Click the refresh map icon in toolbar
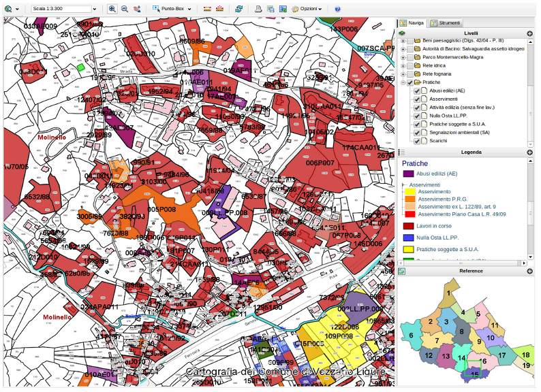The image size is (541, 392). coord(238,9)
